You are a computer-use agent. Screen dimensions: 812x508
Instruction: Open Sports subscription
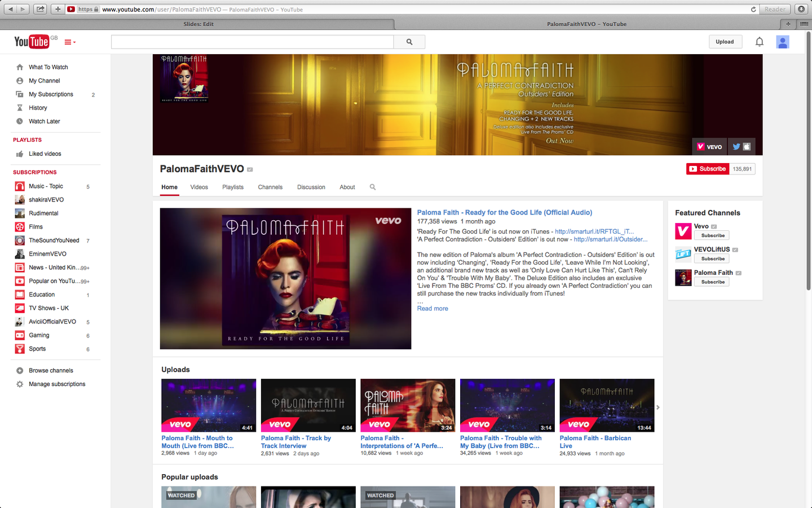click(37, 349)
